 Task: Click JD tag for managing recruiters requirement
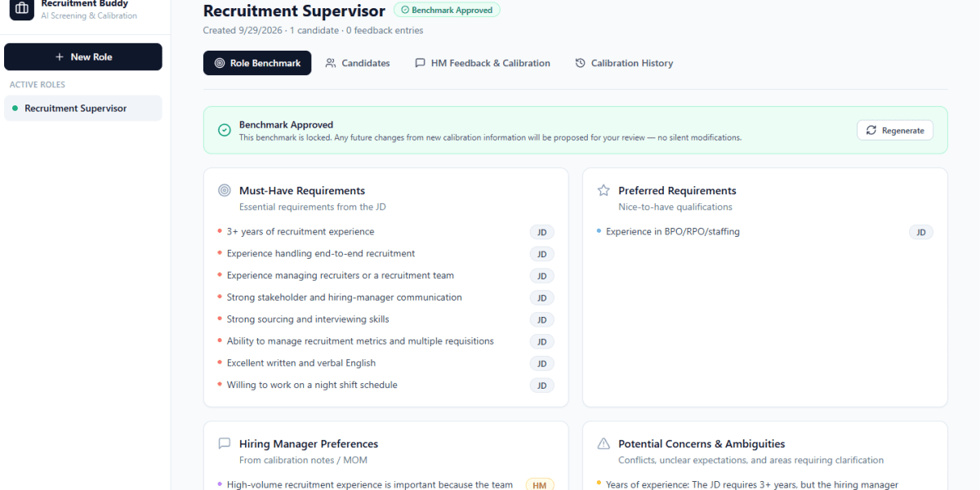pos(541,276)
